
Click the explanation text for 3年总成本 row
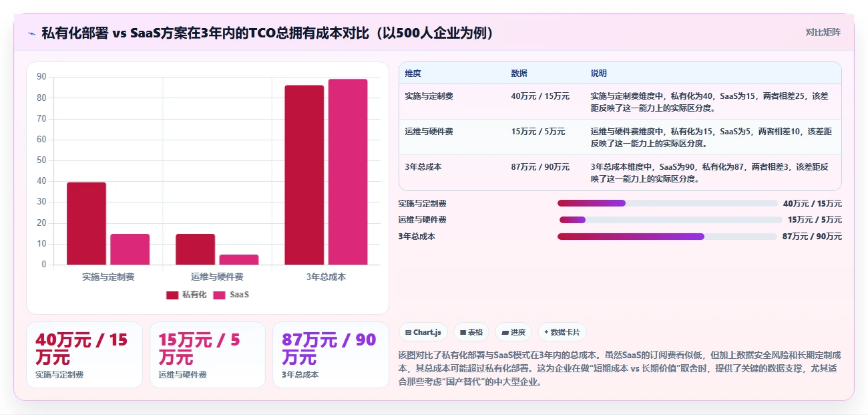(710, 173)
